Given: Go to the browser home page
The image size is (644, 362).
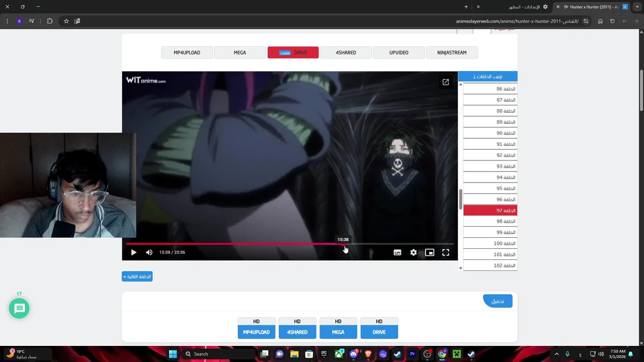Looking at the screenshot, I should pos(600,21).
